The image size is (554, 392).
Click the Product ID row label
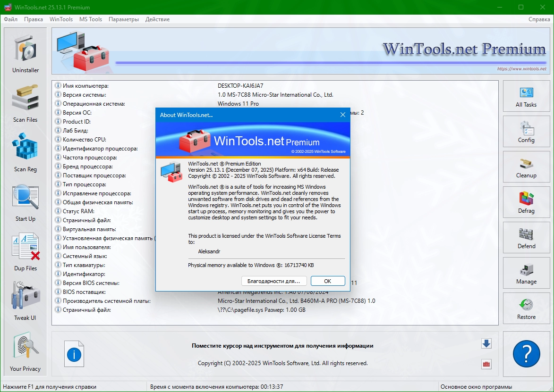coord(77,121)
